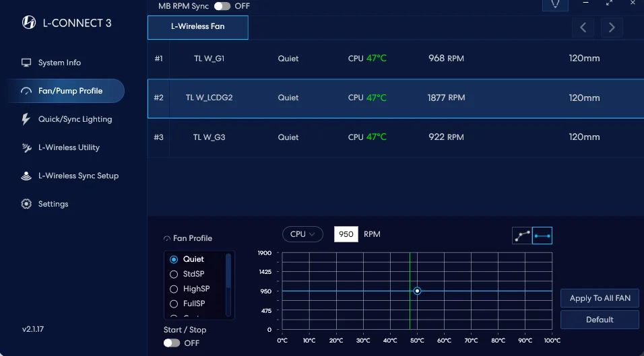Open Quick/Sync Lighting page
The width and height of the screenshot is (644, 356).
tap(75, 119)
